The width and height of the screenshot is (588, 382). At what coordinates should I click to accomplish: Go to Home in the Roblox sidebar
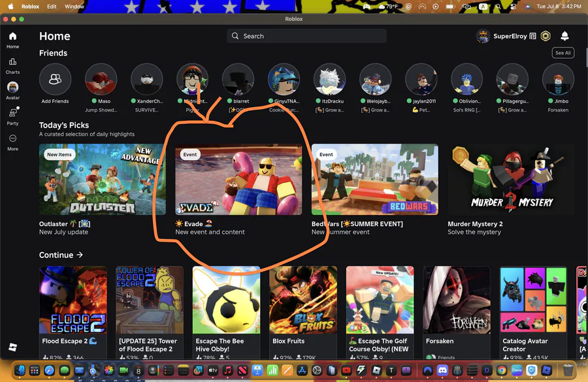point(13,40)
